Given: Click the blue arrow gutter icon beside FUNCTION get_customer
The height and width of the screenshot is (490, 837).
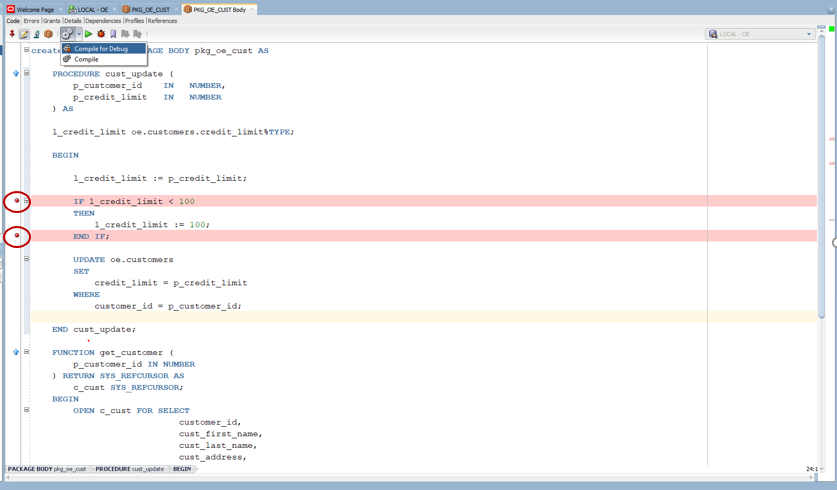Looking at the screenshot, I should pos(15,352).
